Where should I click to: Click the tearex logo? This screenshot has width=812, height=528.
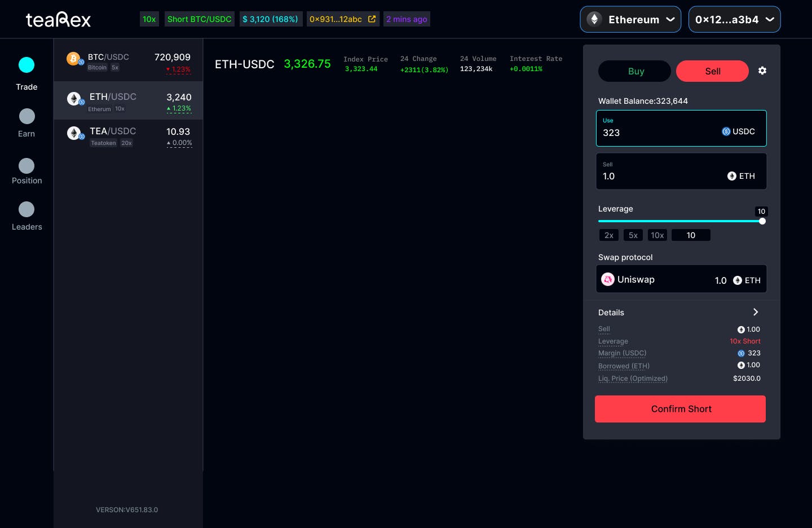tap(58, 20)
